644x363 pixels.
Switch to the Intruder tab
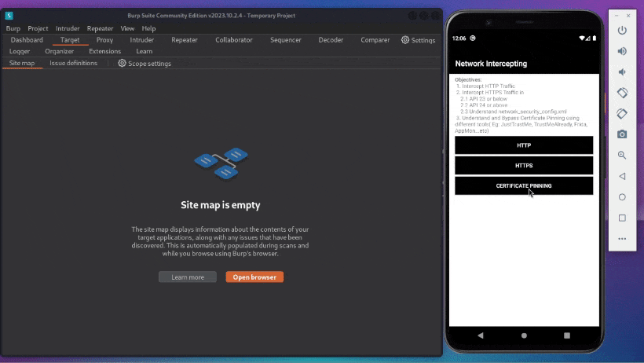click(x=141, y=40)
